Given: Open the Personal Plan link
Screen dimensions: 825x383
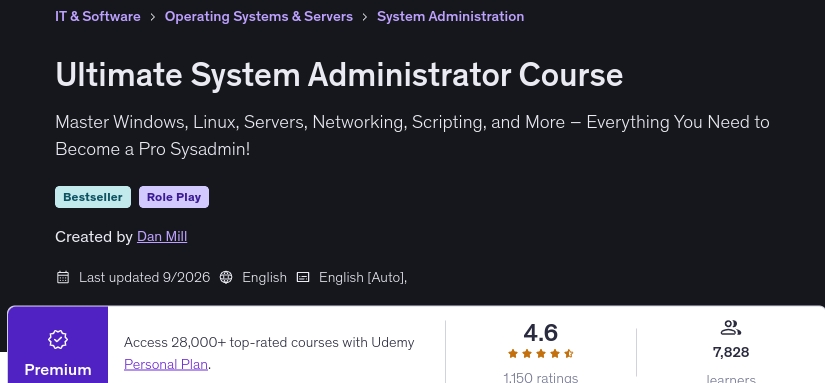Looking at the screenshot, I should (x=166, y=364).
